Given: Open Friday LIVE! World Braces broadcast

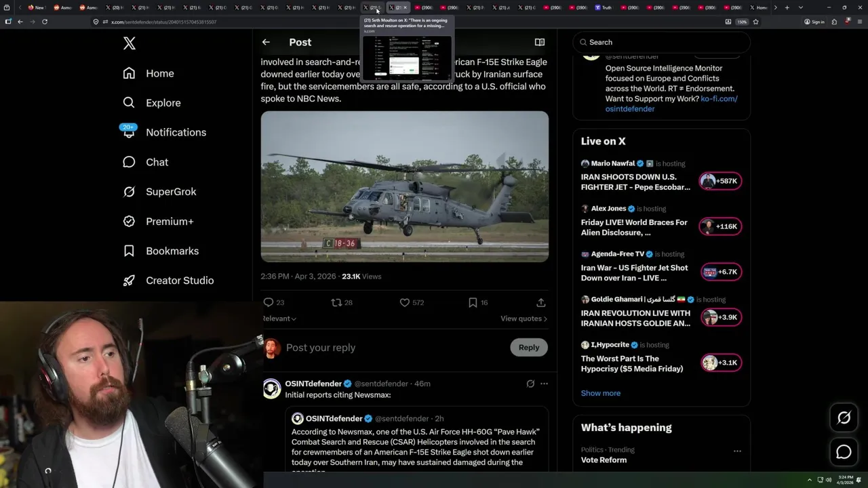Looking at the screenshot, I should coord(634,227).
